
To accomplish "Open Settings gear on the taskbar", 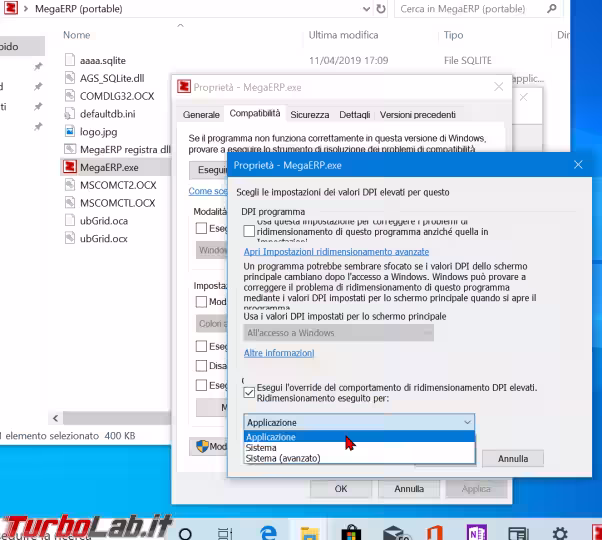I will [560, 533].
